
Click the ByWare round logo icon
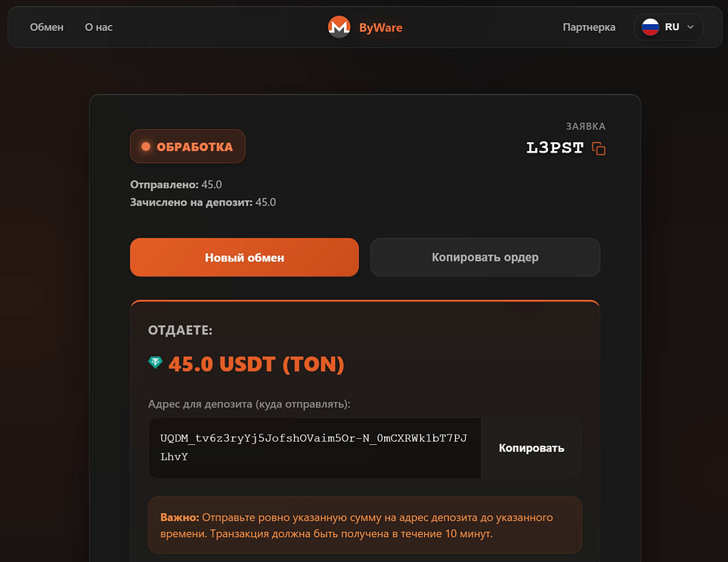[339, 27]
